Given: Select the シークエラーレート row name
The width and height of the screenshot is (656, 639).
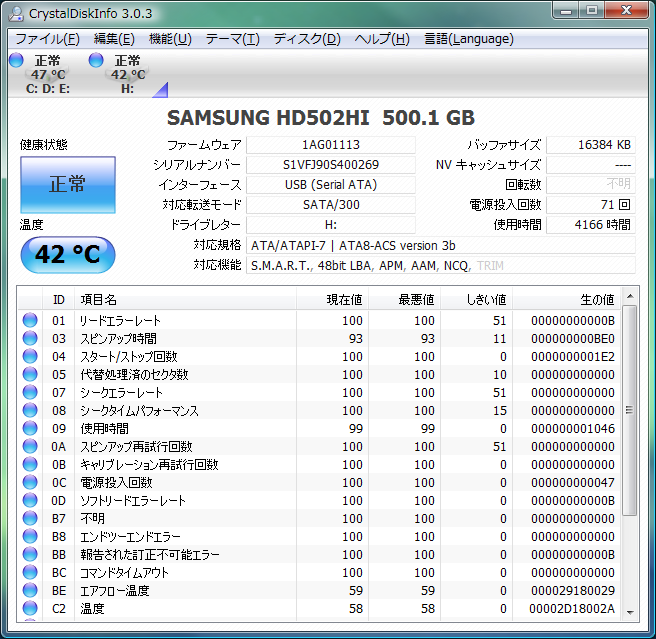Looking at the screenshot, I should pos(121,393).
